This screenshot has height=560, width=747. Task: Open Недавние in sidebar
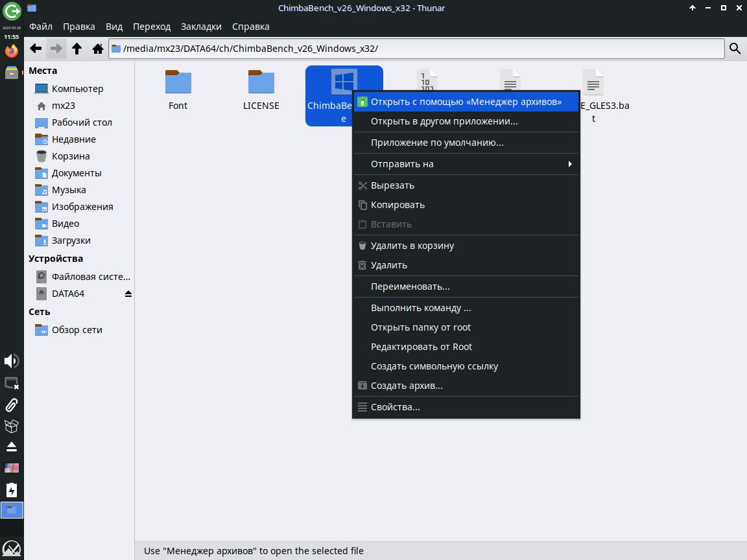pos(79,139)
